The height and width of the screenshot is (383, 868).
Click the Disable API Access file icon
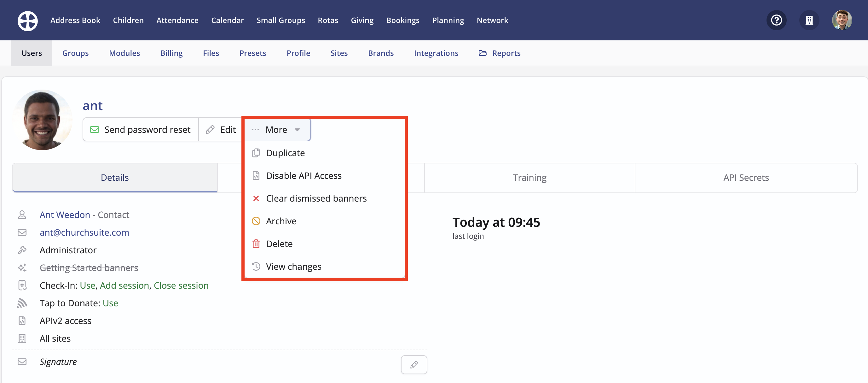click(x=256, y=175)
